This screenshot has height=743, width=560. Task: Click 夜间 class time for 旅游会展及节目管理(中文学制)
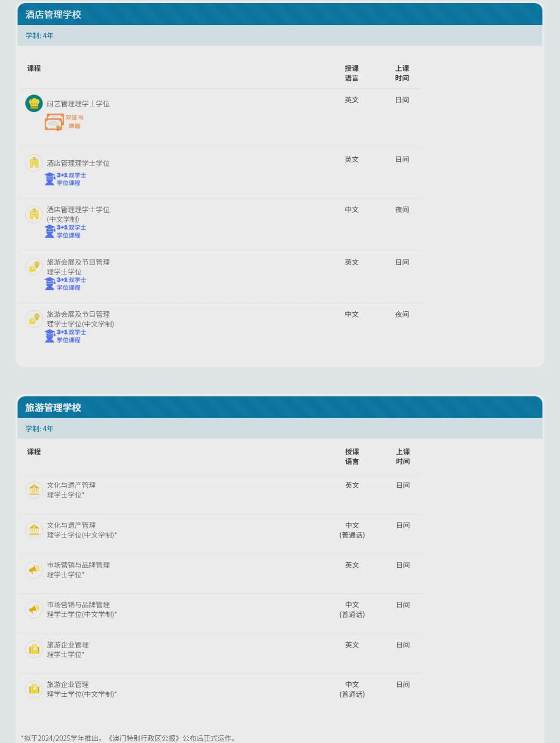403,314
